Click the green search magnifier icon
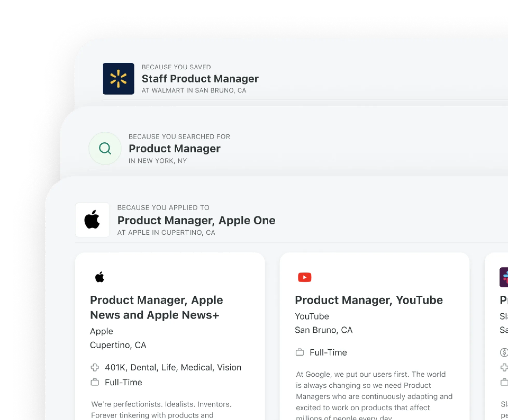This screenshot has width=508, height=420. pyautogui.click(x=105, y=149)
